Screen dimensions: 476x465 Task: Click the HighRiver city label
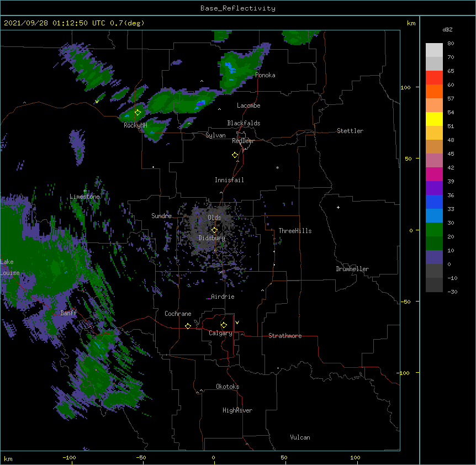[237, 410]
